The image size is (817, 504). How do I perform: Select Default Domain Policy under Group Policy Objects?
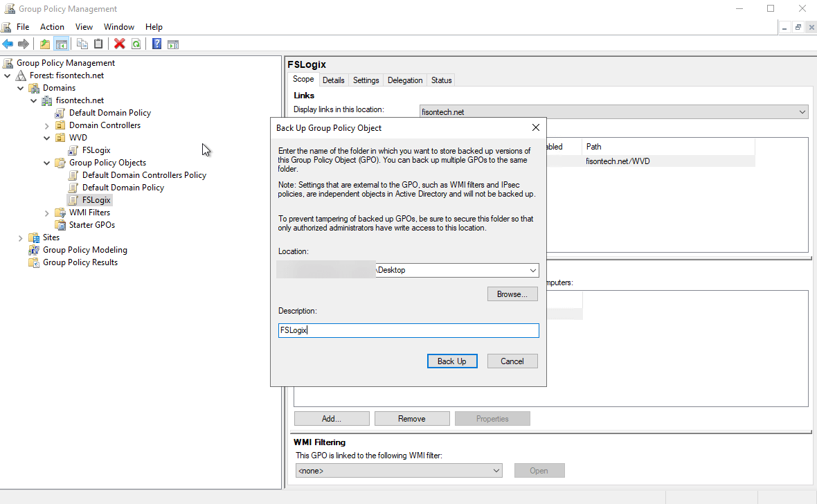[123, 188]
